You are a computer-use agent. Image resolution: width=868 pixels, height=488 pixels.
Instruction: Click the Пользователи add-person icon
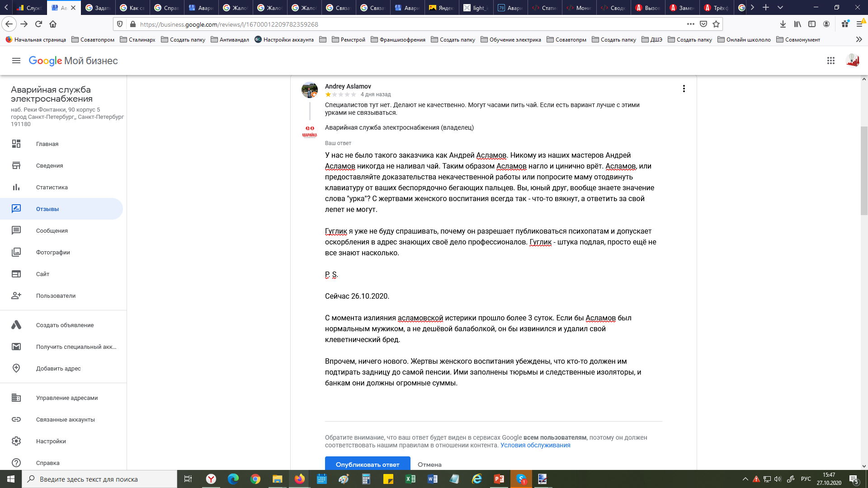[x=16, y=296]
